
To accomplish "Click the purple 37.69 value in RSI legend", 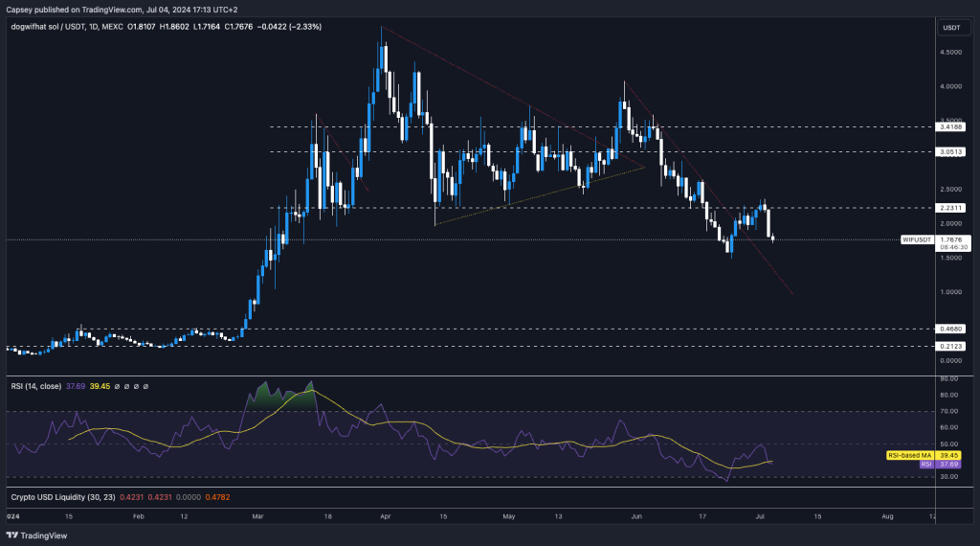I will coord(76,387).
